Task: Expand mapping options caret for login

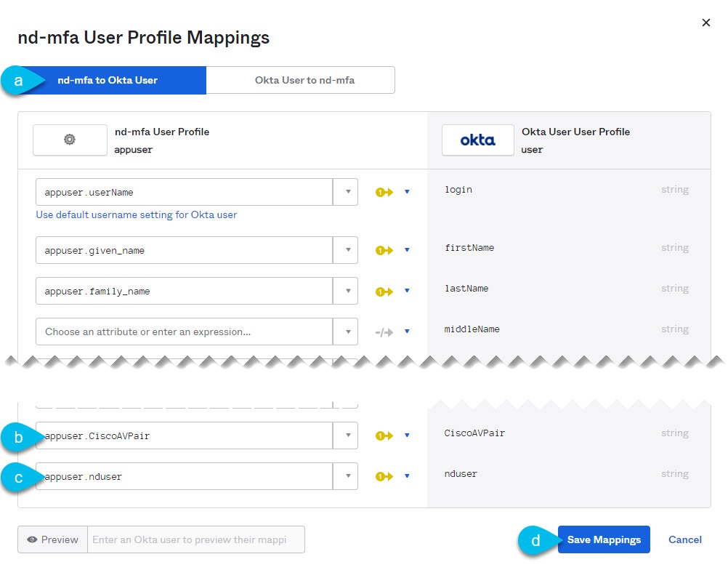Action: (407, 192)
